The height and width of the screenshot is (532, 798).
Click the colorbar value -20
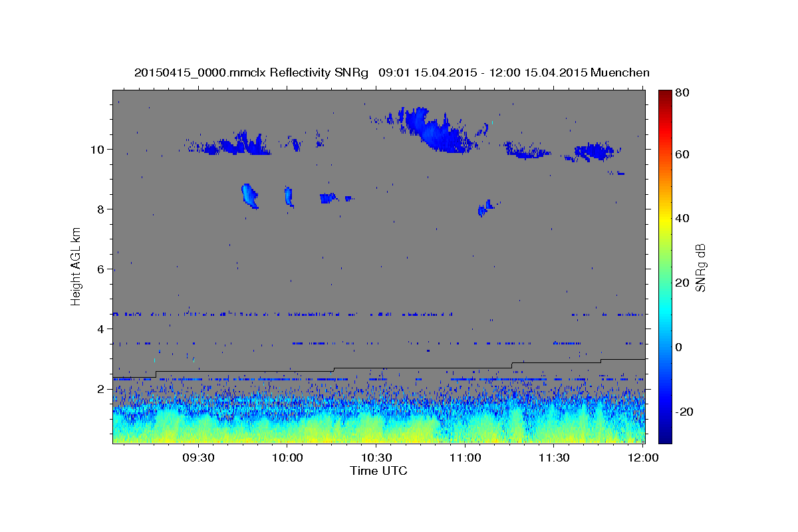click(x=685, y=412)
